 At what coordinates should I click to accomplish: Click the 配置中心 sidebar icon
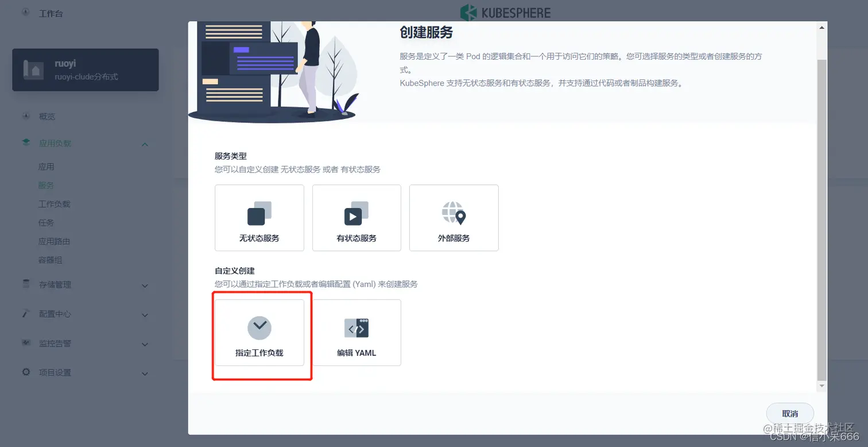coord(26,314)
